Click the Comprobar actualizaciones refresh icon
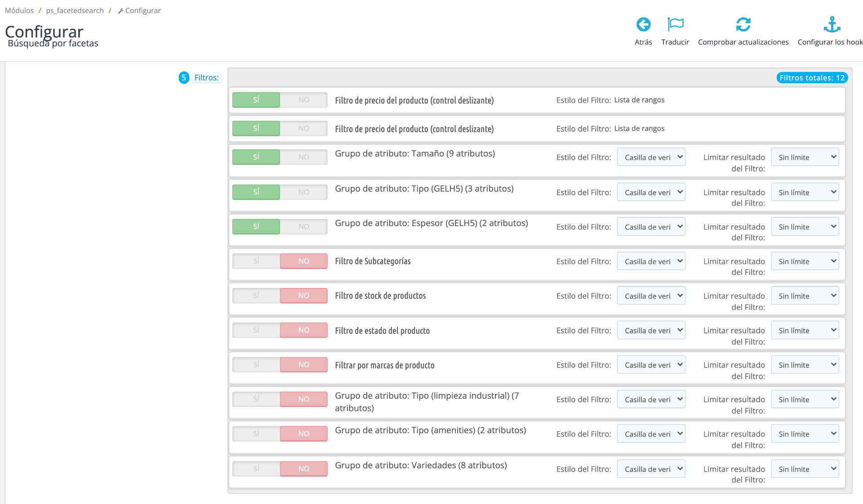The height and width of the screenshot is (504, 863). [743, 24]
